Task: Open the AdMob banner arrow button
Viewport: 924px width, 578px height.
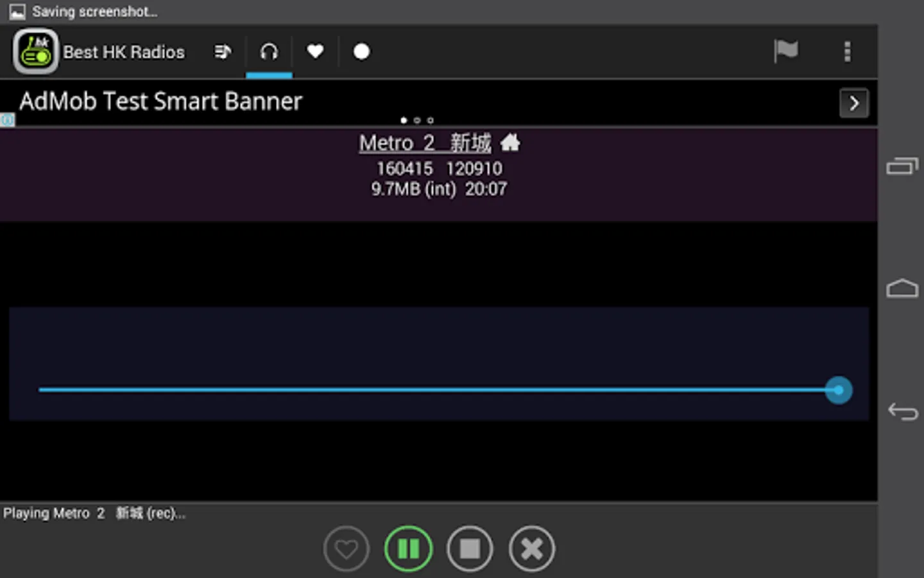Action: (x=854, y=103)
